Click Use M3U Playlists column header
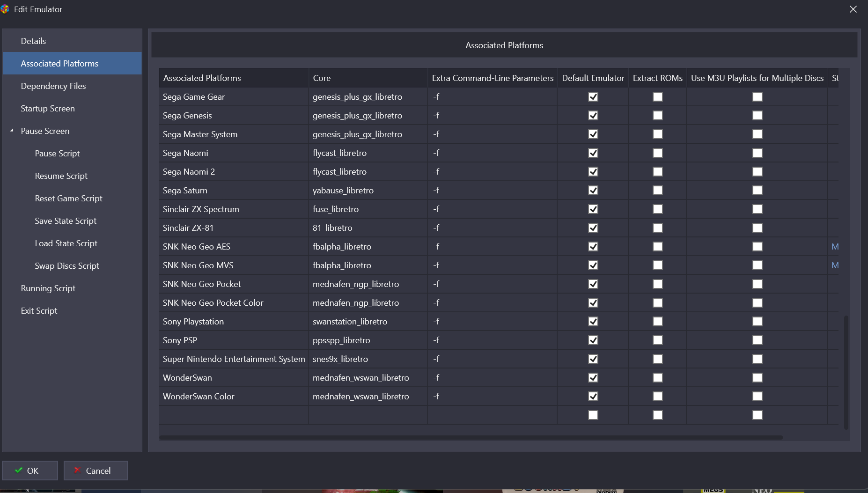The image size is (868, 493). pos(757,78)
